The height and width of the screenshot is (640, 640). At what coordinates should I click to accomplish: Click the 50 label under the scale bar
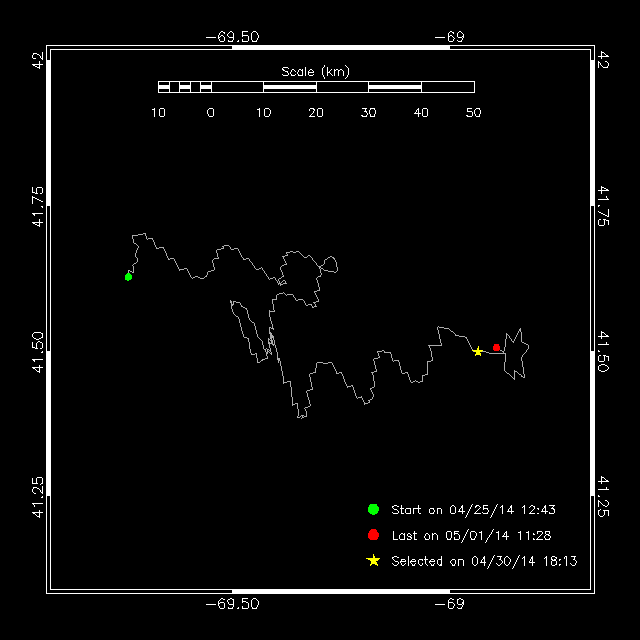474,113
